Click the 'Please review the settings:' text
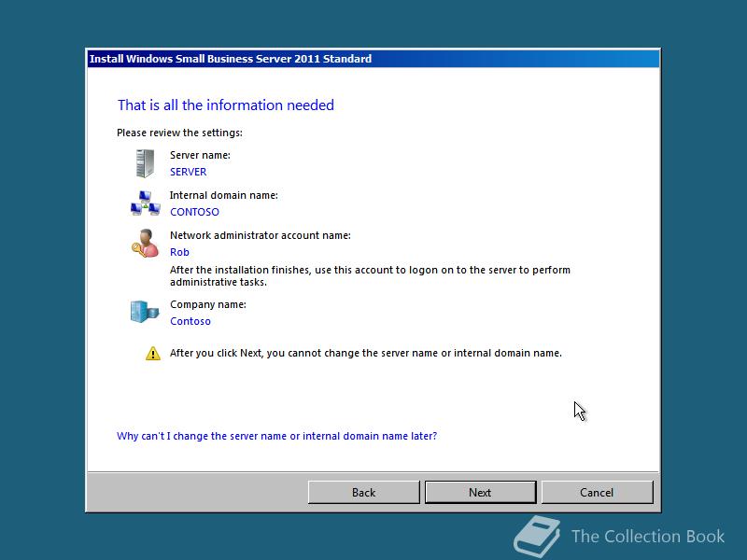The height and width of the screenshot is (560, 747). pyautogui.click(x=179, y=133)
